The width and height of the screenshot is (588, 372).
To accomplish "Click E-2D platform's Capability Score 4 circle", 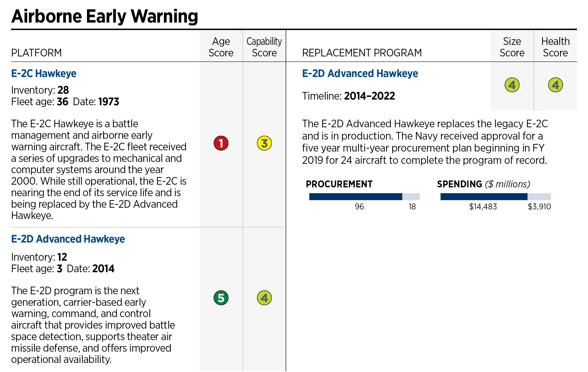I will [x=264, y=298].
